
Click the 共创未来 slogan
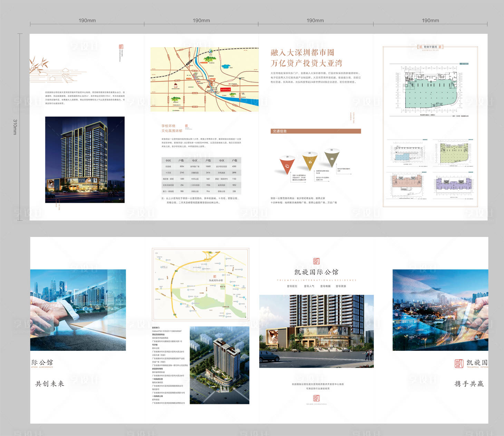point(50,384)
